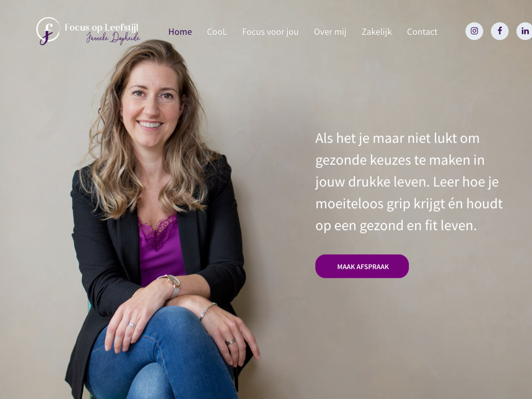Image resolution: width=532 pixels, height=399 pixels.
Task: Click the woman's wristwatch in photo
Action: pyautogui.click(x=174, y=284)
